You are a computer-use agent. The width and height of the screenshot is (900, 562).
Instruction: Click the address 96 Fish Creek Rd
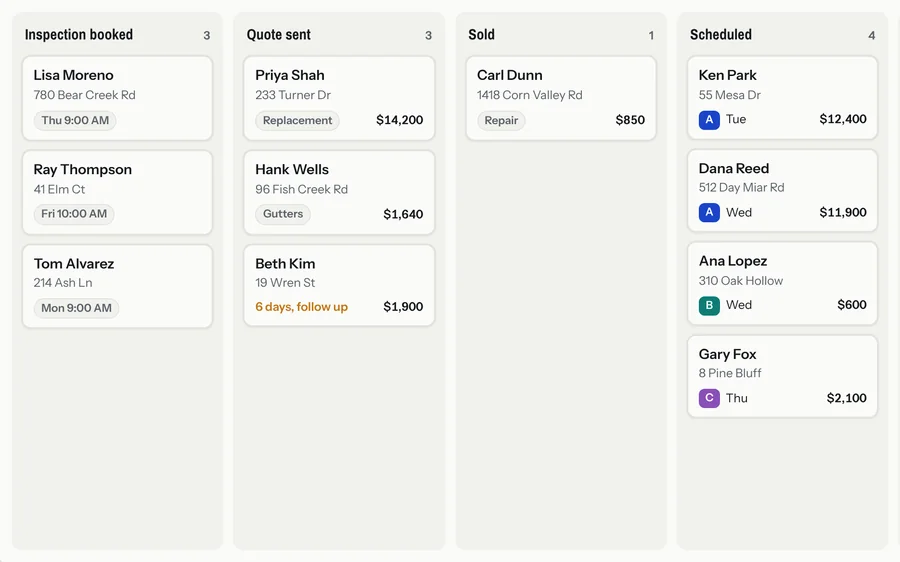click(301, 189)
